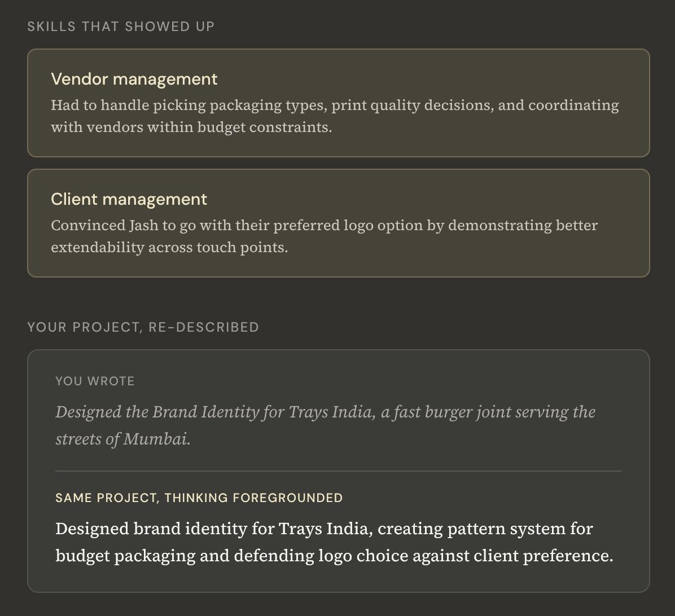675x616 pixels.
Task: Select the Vendor management card title
Action: (x=134, y=79)
